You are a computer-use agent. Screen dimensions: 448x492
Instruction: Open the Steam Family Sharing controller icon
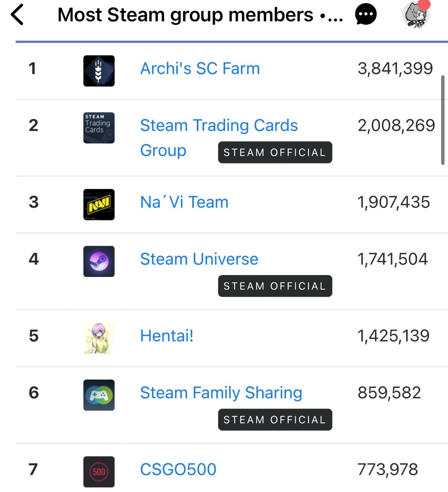coord(98,395)
